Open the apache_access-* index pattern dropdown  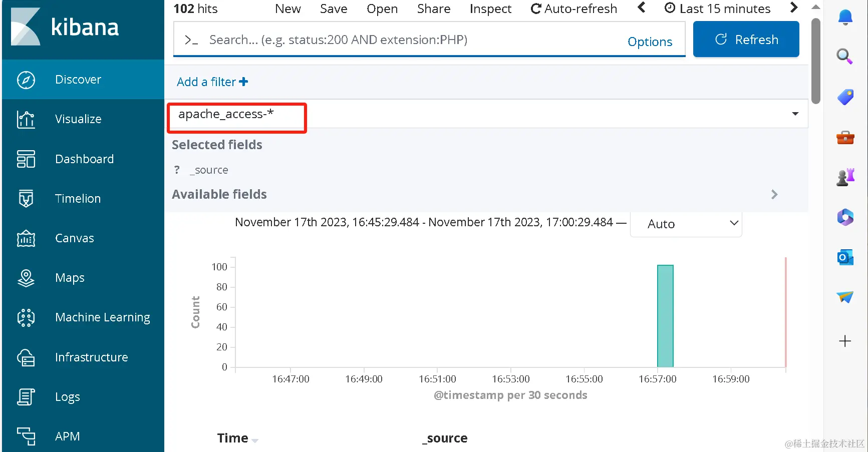coord(487,114)
